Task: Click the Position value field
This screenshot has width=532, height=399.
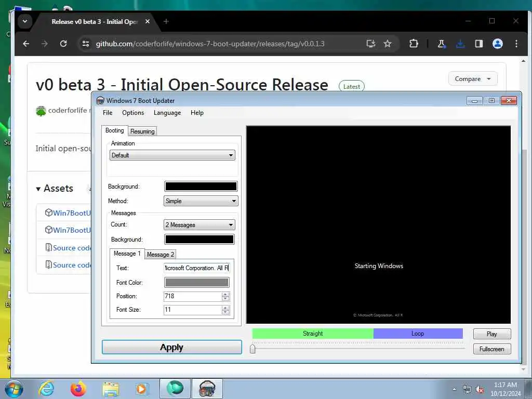Action: (193, 296)
